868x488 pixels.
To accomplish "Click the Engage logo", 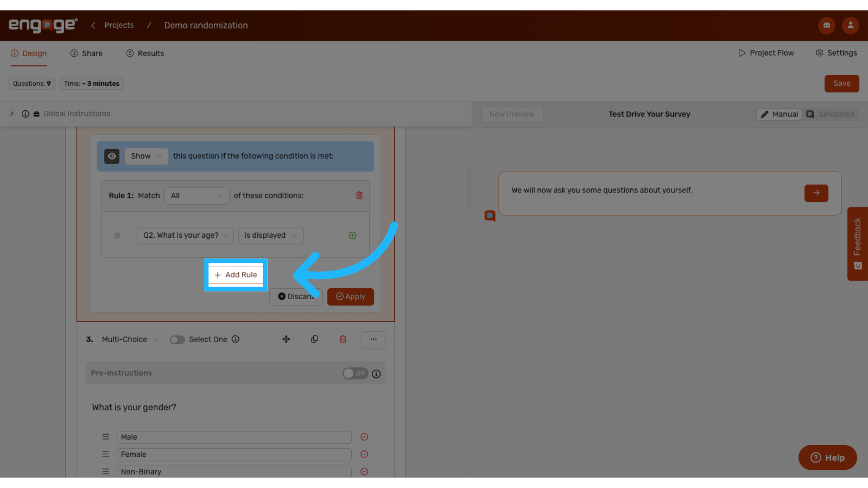I will [43, 25].
